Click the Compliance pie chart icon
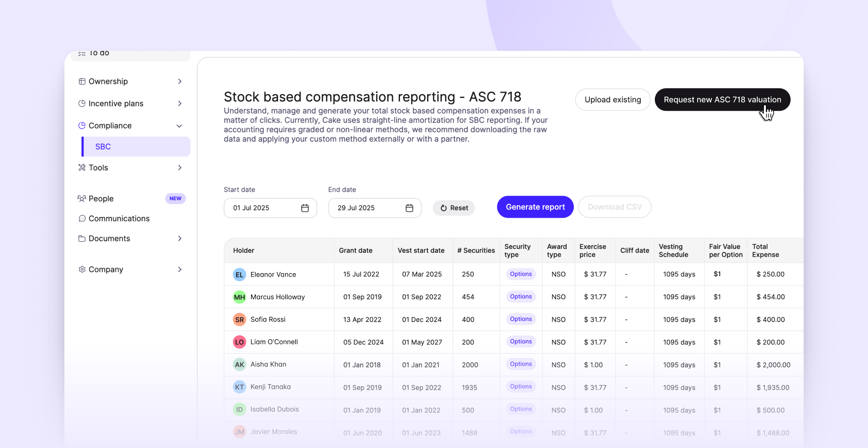The height and width of the screenshot is (448, 868). [x=82, y=126]
